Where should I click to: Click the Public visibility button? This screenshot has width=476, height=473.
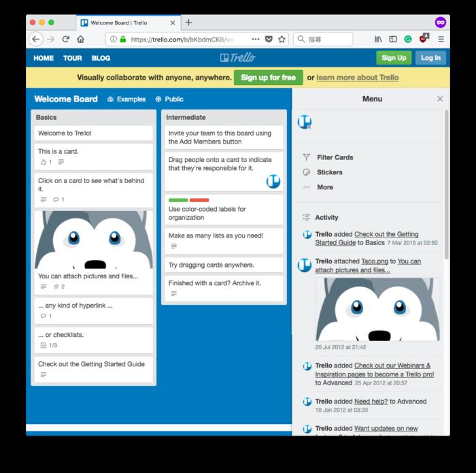tap(169, 99)
